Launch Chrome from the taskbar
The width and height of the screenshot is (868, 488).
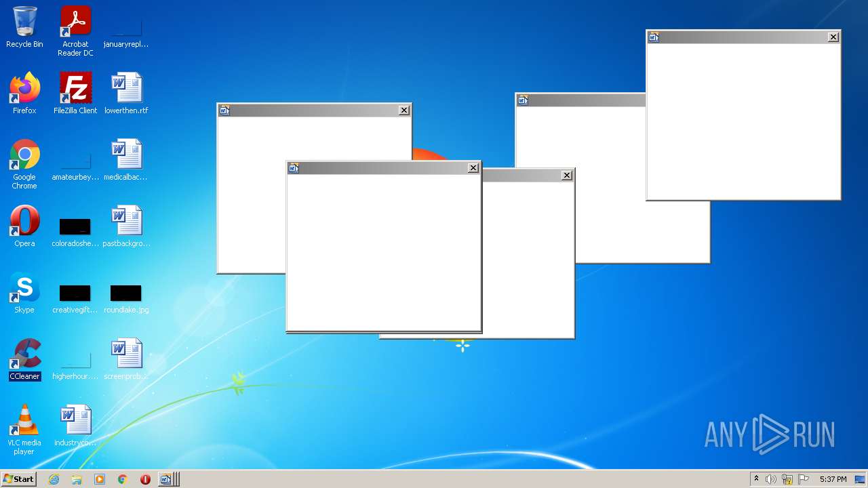(122, 479)
